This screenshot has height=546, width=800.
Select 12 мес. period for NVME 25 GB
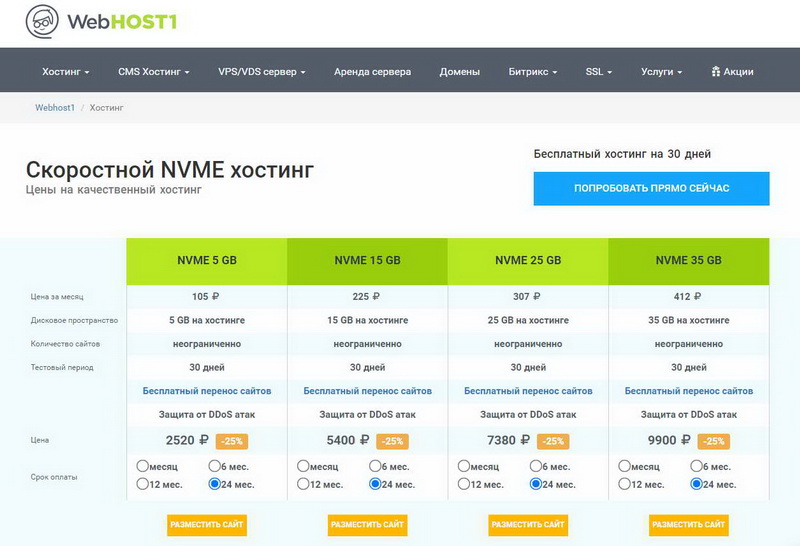click(464, 484)
